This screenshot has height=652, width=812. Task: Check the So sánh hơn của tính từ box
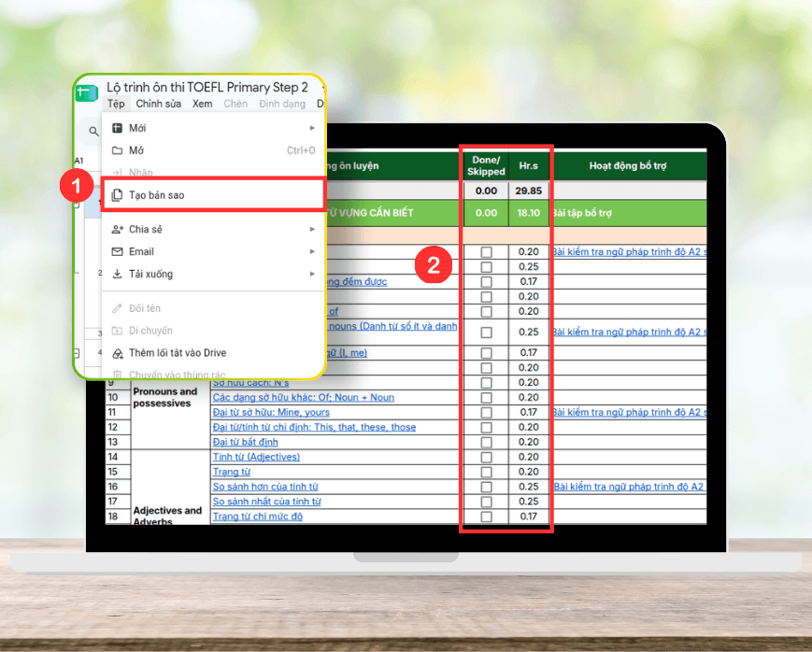[486, 487]
